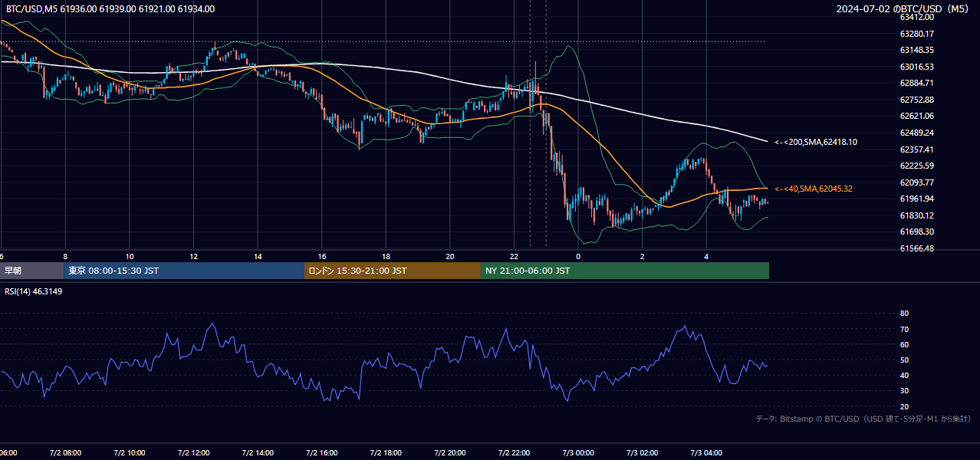This screenshot has width=980, height=460.
Task: Click price axis label 62884.71
Action: 916,83
